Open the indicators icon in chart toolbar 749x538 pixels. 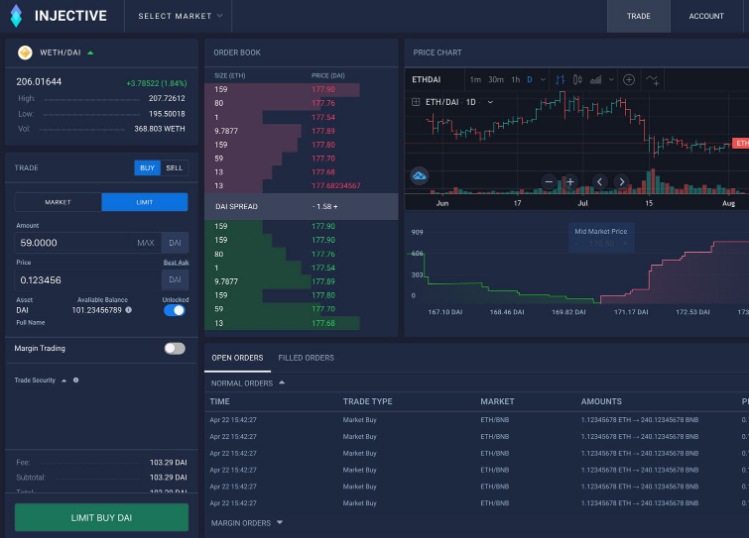click(x=653, y=80)
